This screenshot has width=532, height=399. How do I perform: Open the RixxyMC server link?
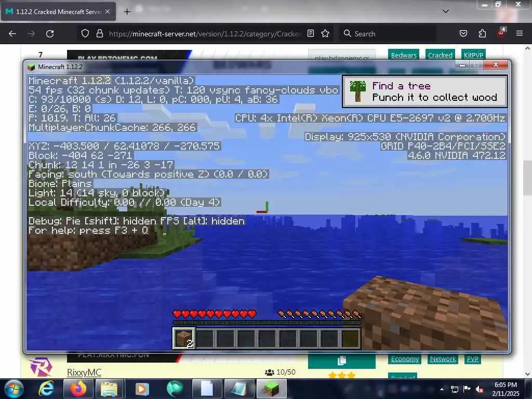pyautogui.click(x=84, y=373)
